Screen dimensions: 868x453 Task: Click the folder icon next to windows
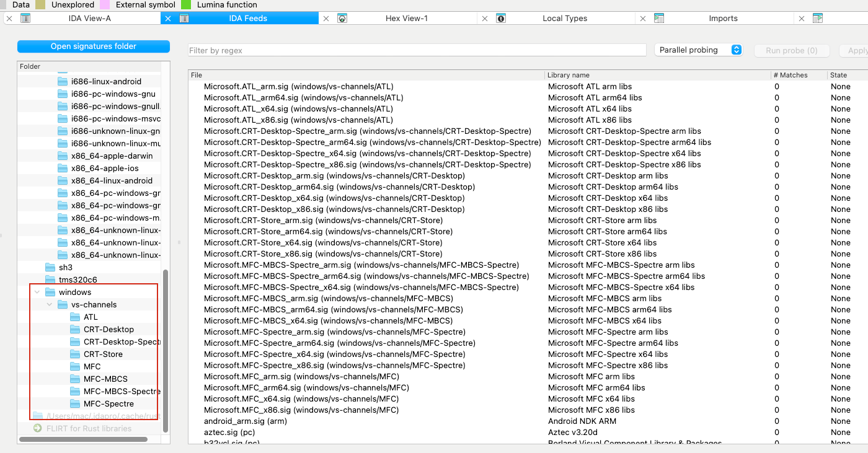coord(50,292)
